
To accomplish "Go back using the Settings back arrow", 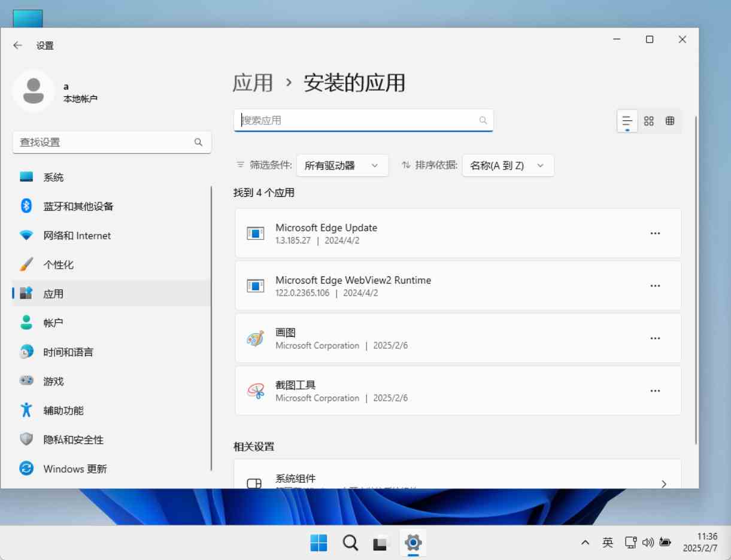I will pos(18,45).
